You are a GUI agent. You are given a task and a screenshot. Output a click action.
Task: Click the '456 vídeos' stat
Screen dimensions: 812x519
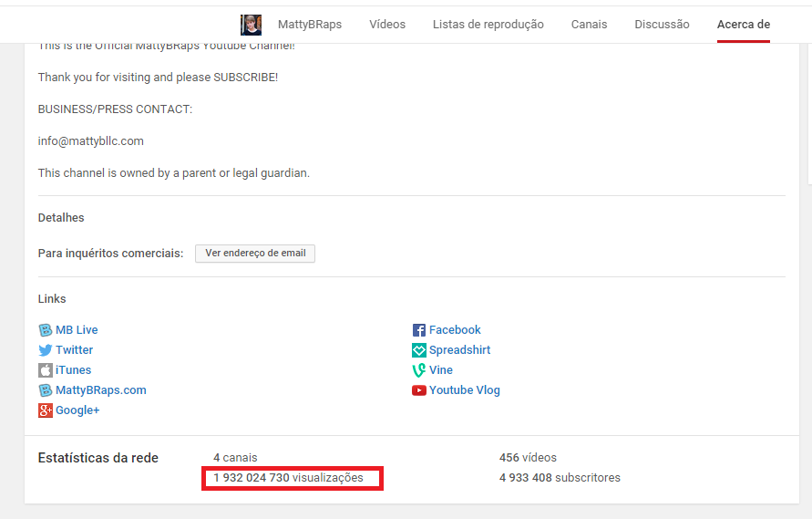pyautogui.click(x=528, y=458)
